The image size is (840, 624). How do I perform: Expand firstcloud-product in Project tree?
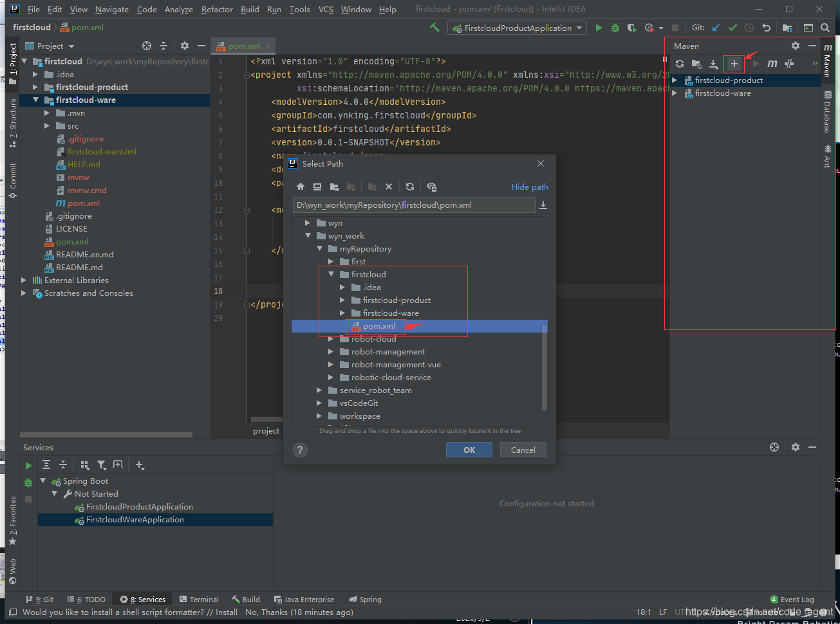(x=35, y=87)
